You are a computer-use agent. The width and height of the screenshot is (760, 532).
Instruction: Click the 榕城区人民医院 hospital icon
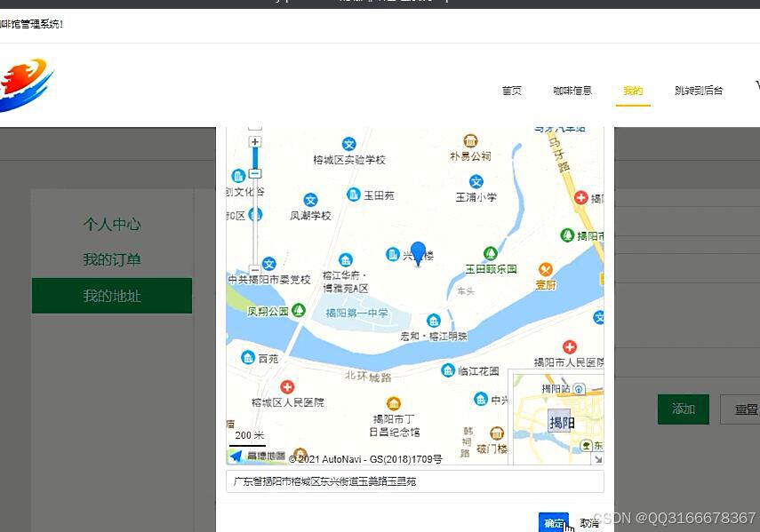point(287,386)
